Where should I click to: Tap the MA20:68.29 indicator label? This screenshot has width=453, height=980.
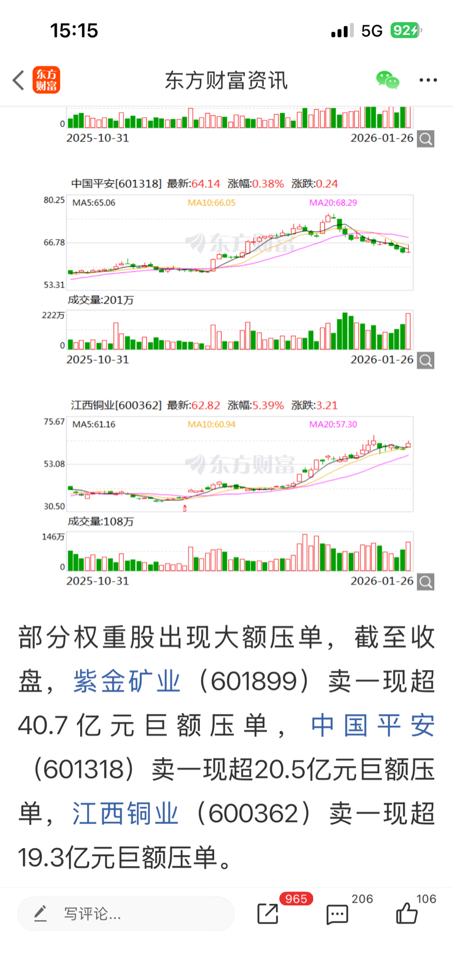333,203
